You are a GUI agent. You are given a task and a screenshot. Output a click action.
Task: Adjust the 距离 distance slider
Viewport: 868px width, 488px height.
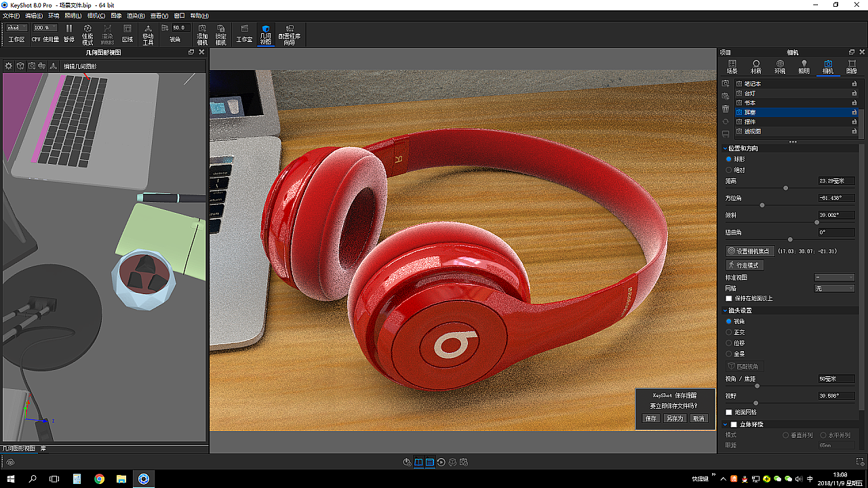pyautogui.click(x=786, y=188)
